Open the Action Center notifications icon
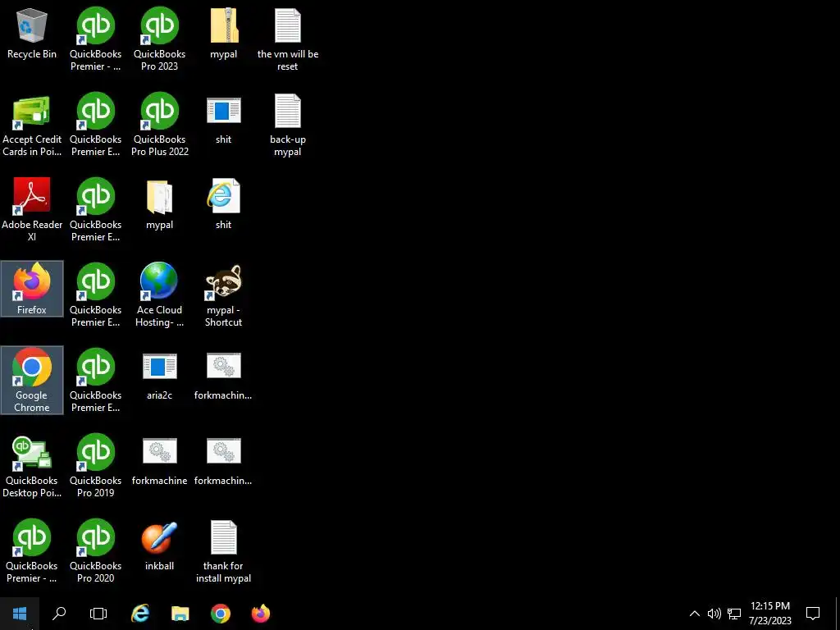This screenshot has height=630, width=840. coord(813,614)
